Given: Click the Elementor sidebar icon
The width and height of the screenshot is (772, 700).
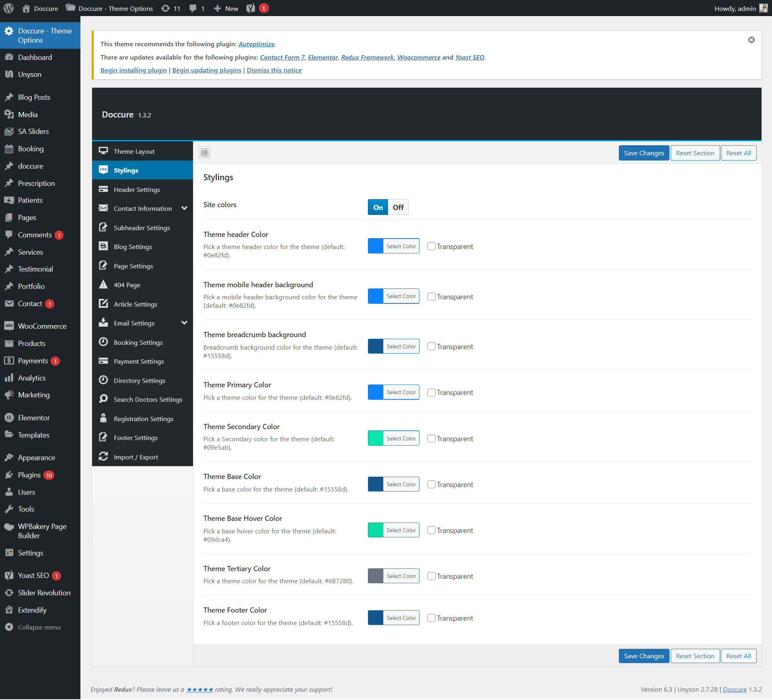Looking at the screenshot, I should [x=9, y=418].
